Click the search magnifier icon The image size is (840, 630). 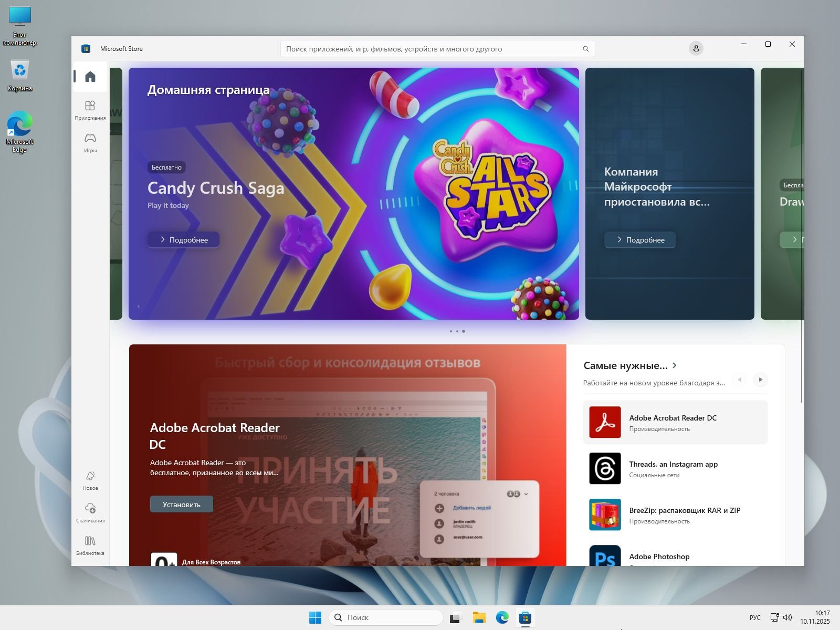585,49
